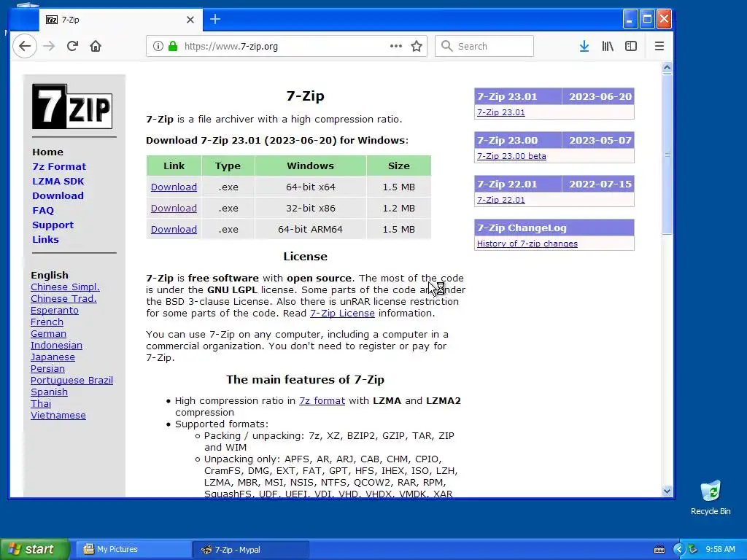The width and height of the screenshot is (747, 560).
Task: Open the 7-Zip License link
Action: 343,314
